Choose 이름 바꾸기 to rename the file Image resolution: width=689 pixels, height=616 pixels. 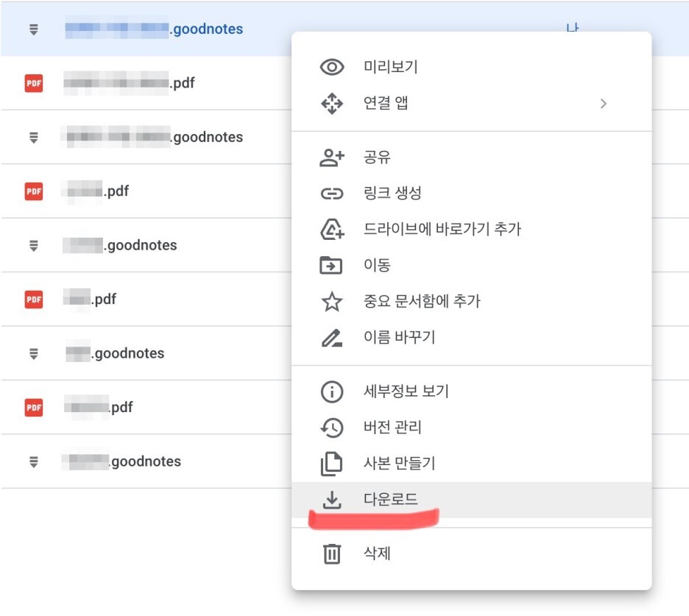[472, 337]
